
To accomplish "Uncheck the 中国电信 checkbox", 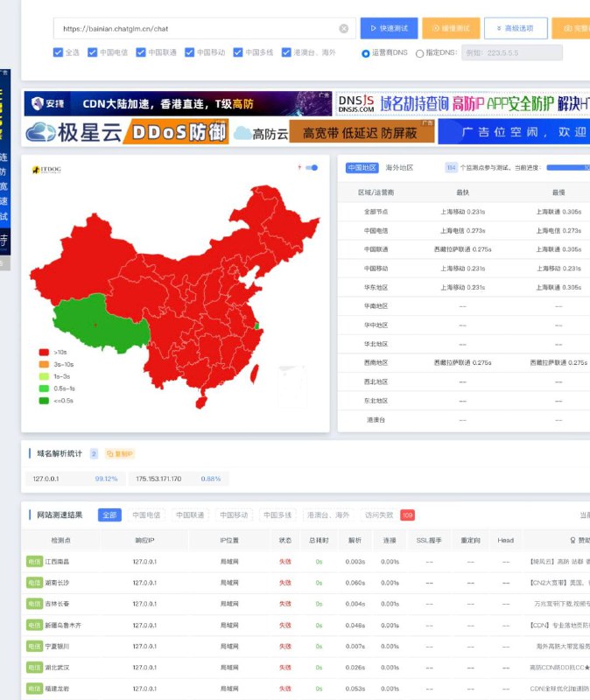I will click(93, 52).
